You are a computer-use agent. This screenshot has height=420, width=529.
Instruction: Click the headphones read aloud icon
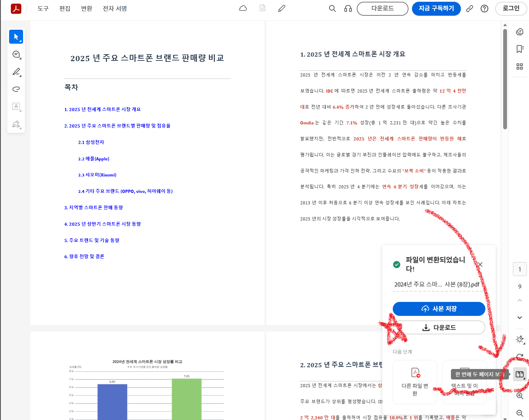[x=348, y=8]
